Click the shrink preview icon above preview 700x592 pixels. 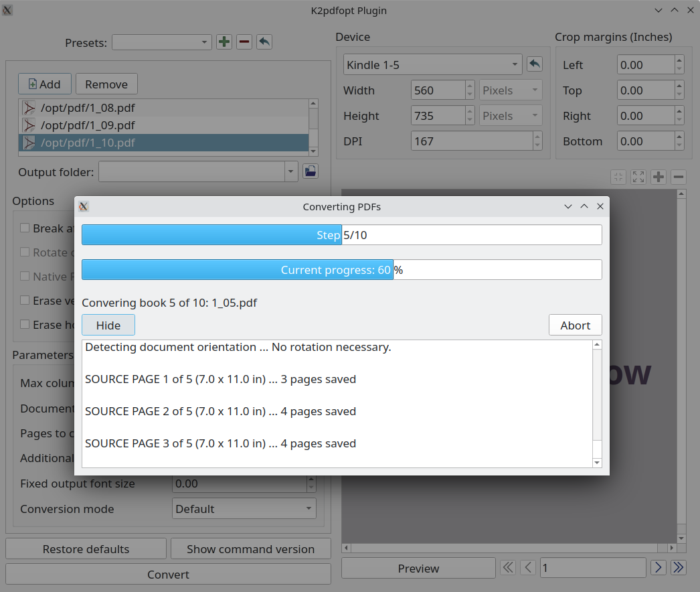tap(618, 177)
